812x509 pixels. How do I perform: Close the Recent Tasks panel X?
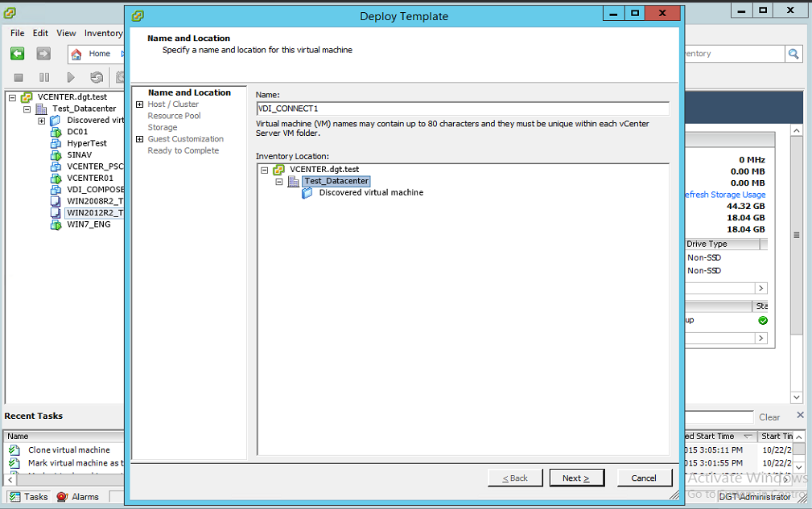[800, 415]
